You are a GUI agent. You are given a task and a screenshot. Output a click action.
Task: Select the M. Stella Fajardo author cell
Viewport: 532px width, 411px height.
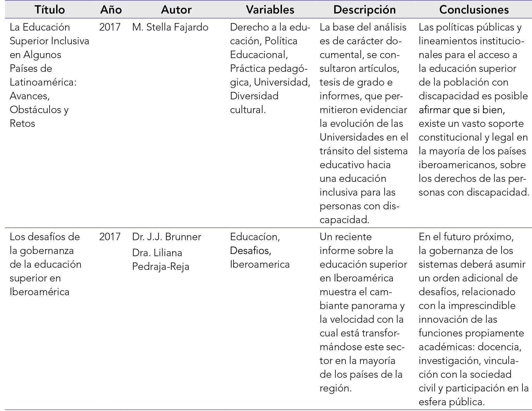click(x=170, y=27)
